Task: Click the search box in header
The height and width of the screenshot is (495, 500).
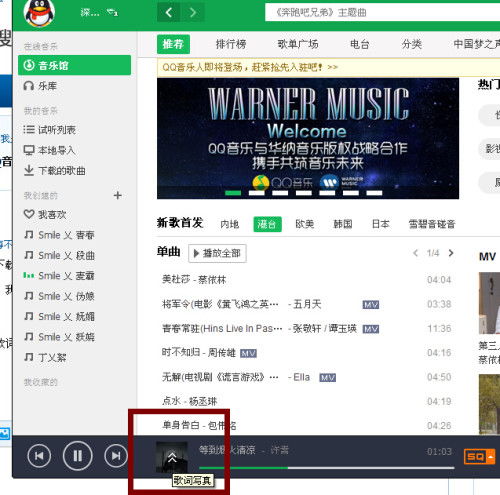Action: (382, 13)
